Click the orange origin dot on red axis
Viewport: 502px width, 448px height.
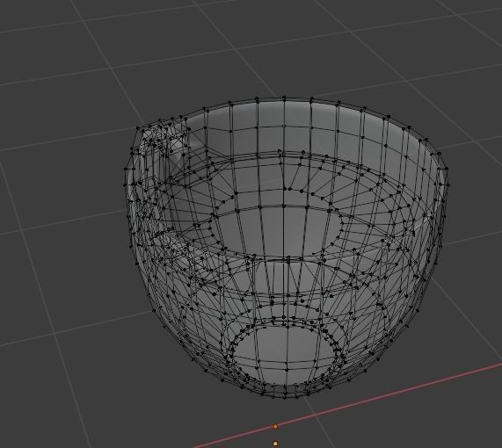[275, 426]
